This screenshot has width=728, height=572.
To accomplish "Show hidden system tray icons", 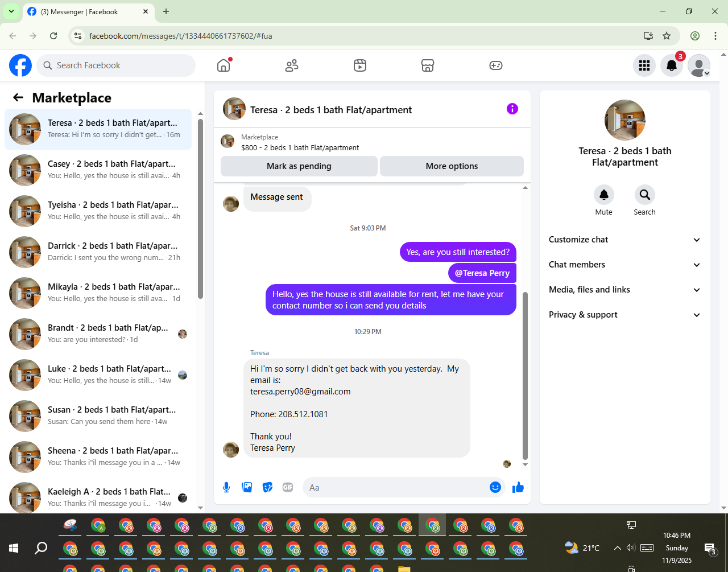I will (617, 548).
